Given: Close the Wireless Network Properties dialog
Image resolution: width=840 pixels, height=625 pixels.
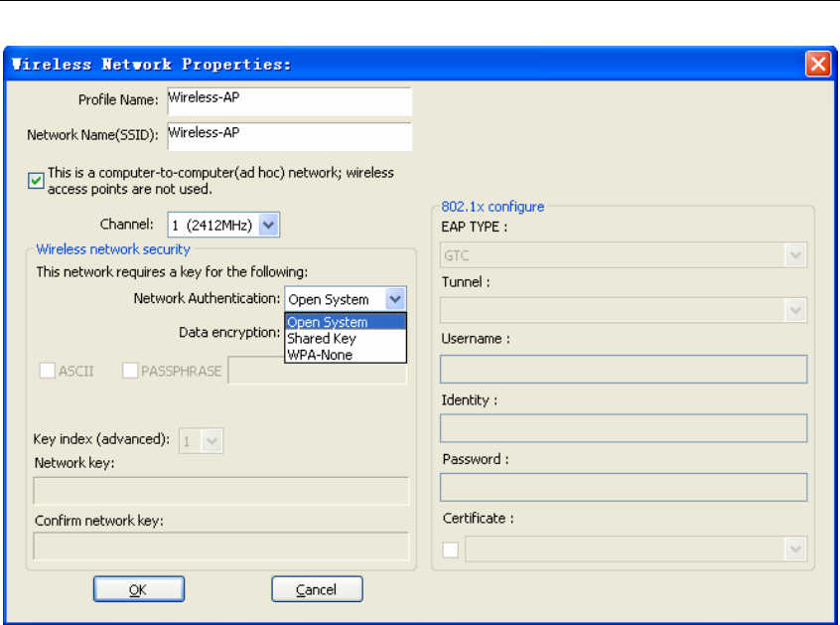Looking at the screenshot, I should pos(818,65).
